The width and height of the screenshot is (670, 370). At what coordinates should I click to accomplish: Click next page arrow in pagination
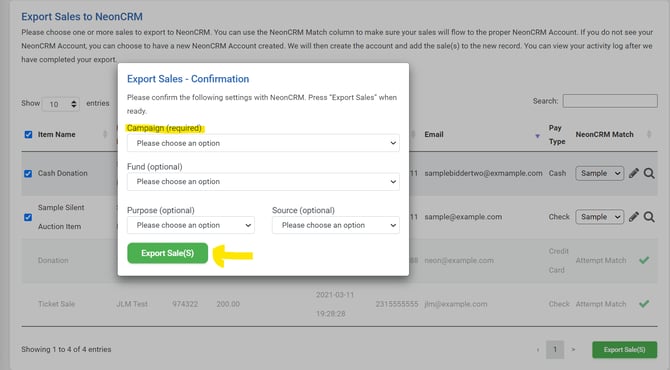573,349
